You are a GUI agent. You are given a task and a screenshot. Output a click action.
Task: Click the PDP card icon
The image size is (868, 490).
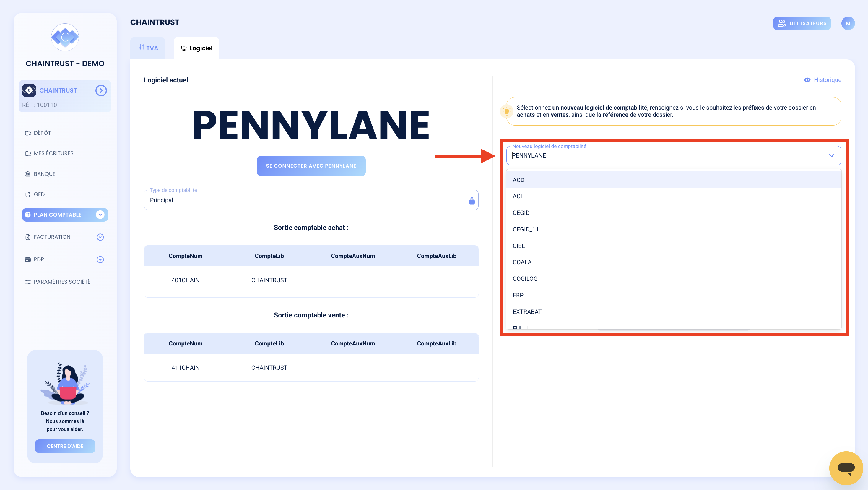point(28,259)
